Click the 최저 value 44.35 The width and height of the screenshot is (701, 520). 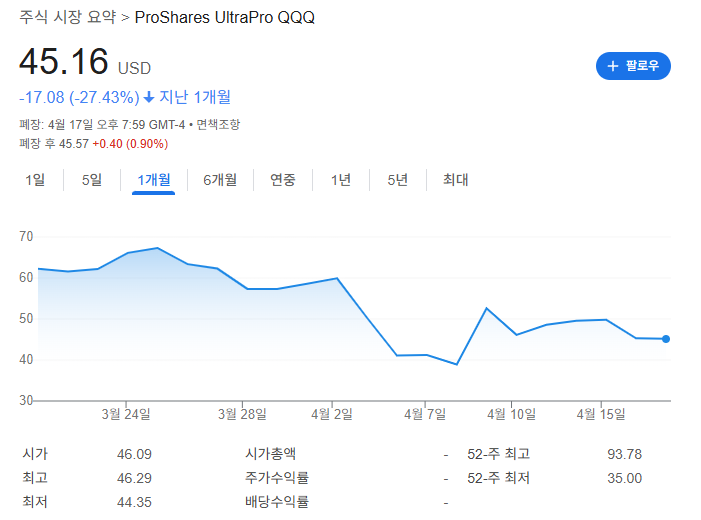click(x=134, y=502)
